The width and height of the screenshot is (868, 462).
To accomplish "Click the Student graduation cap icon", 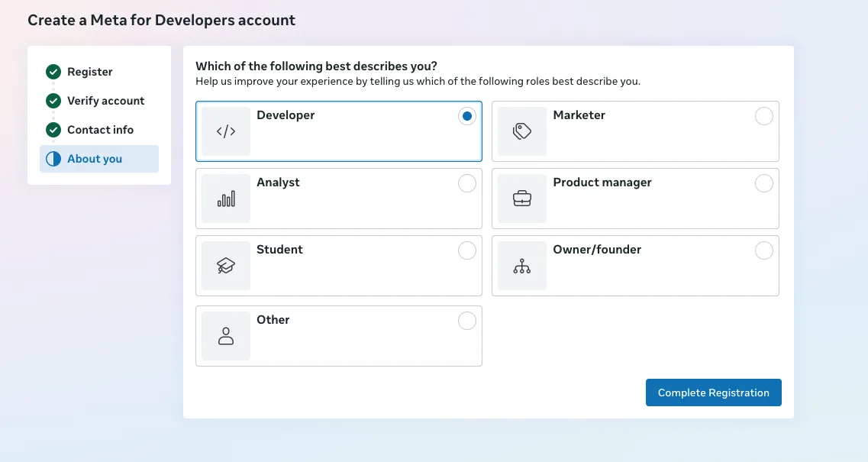I will 226,266.
